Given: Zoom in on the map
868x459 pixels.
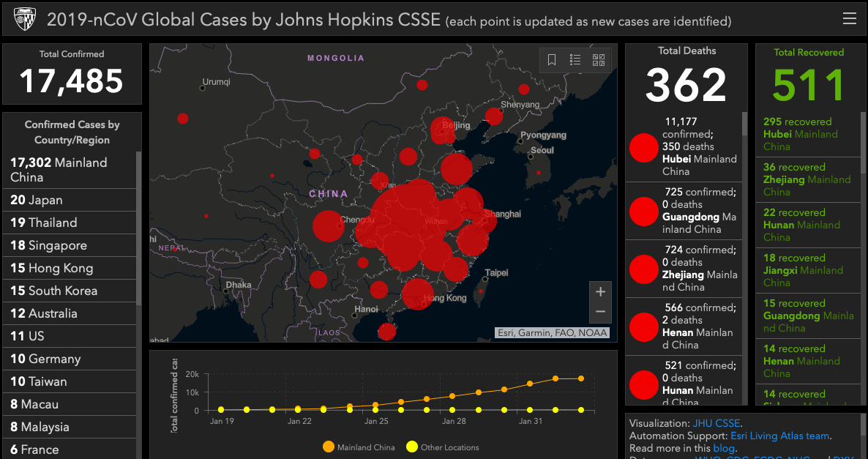Looking at the screenshot, I should tap(600, 292).
